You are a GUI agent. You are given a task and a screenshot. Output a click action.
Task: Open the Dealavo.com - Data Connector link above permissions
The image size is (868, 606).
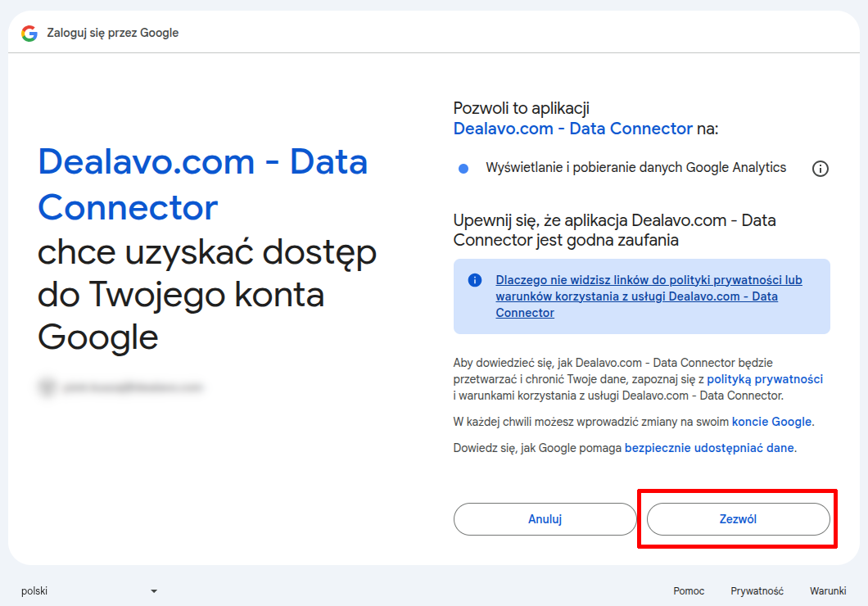(x=573, y=129)
